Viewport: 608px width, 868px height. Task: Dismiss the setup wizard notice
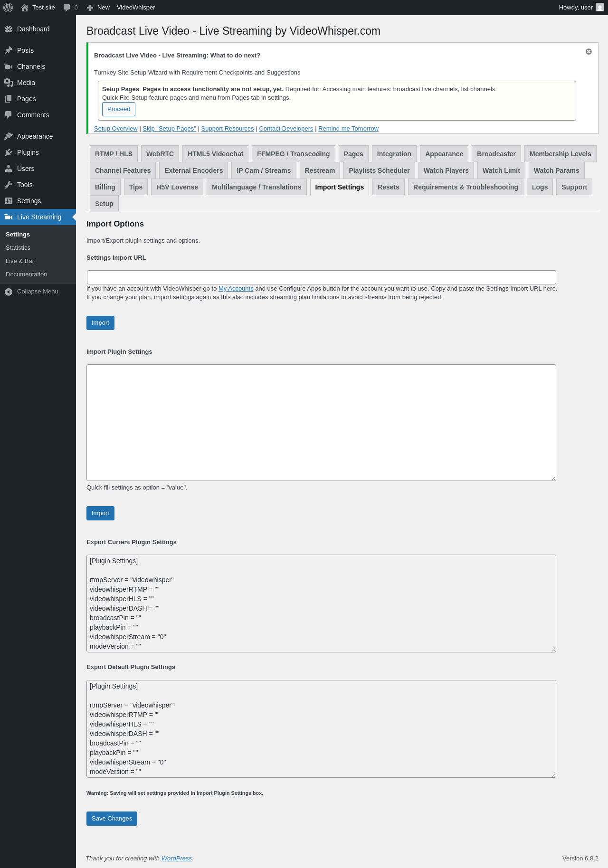tap(589, 51)
